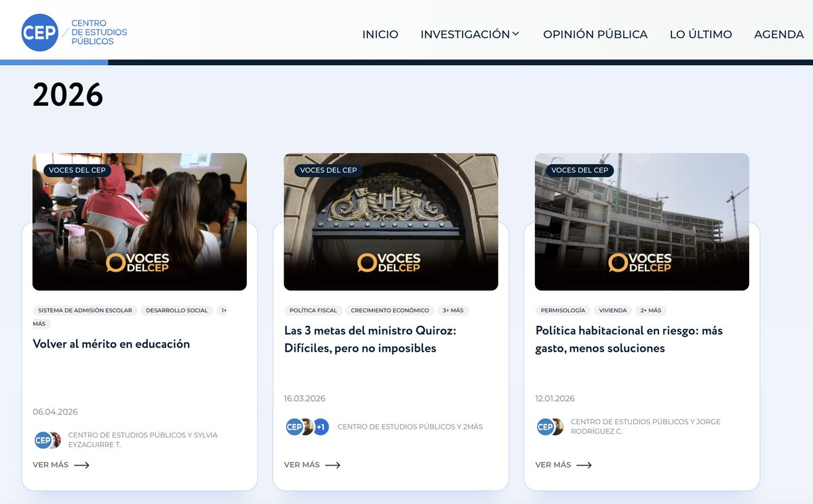
Task: Click CEP avatar on Política habitacional card
Action: tap(545, 427)
